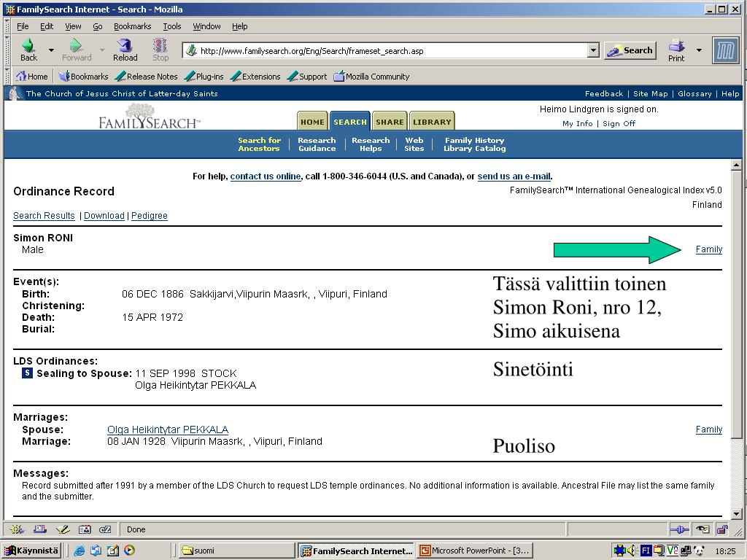Open Composer from status bar icon
The width and height of the screenshot is (747, 560).
(63, 529)
